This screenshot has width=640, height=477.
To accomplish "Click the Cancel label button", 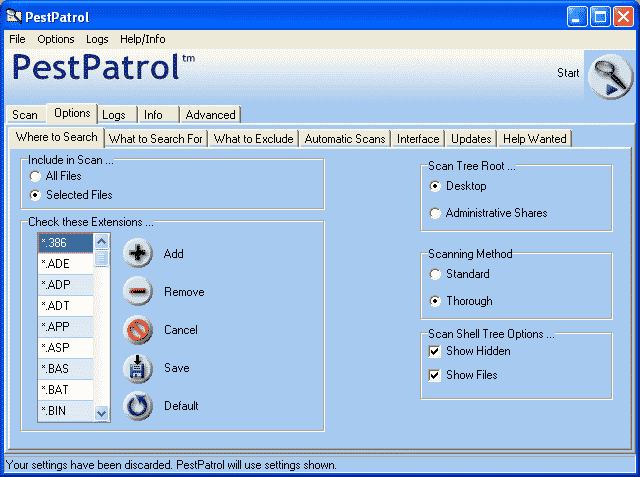I will tap(181, 330).
